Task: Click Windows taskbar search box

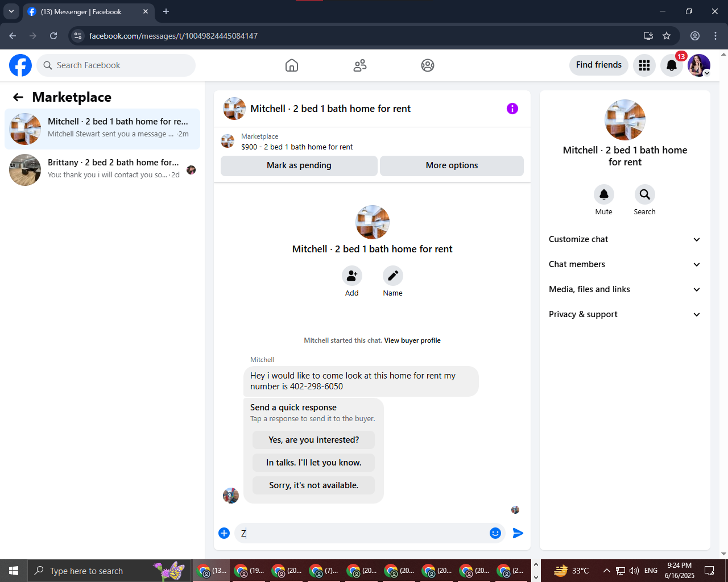Action: (109, 571)
